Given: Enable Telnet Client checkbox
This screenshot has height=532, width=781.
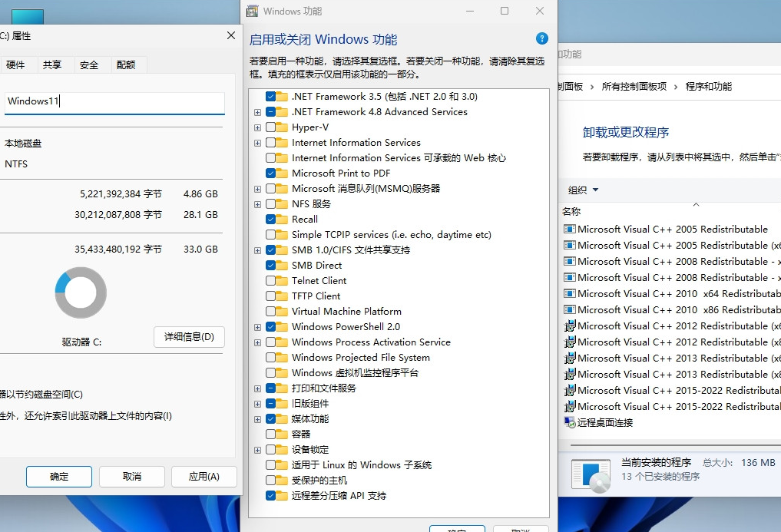Looking at the screenshot, I should [270, 280].
